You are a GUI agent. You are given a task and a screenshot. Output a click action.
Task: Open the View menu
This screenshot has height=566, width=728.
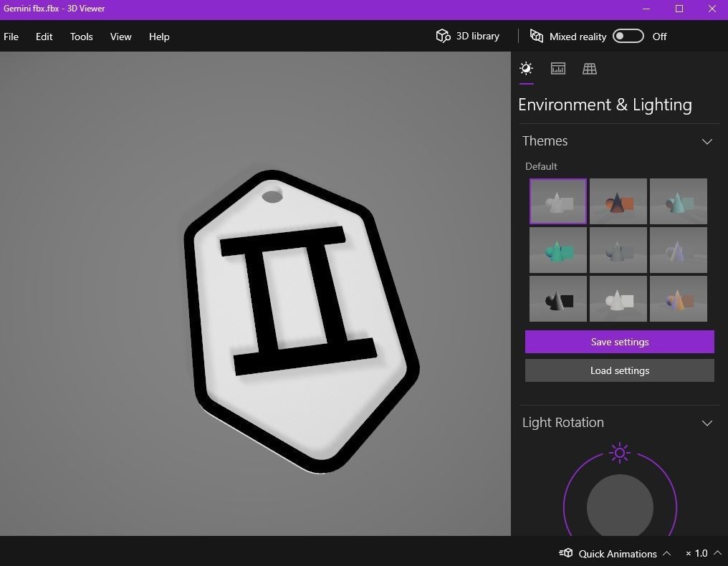[120, 37]
